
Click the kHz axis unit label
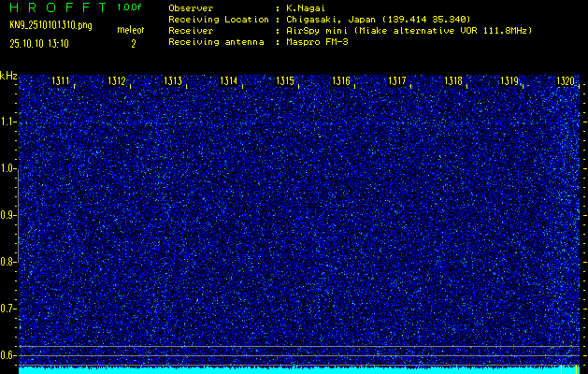coord(8,75)
